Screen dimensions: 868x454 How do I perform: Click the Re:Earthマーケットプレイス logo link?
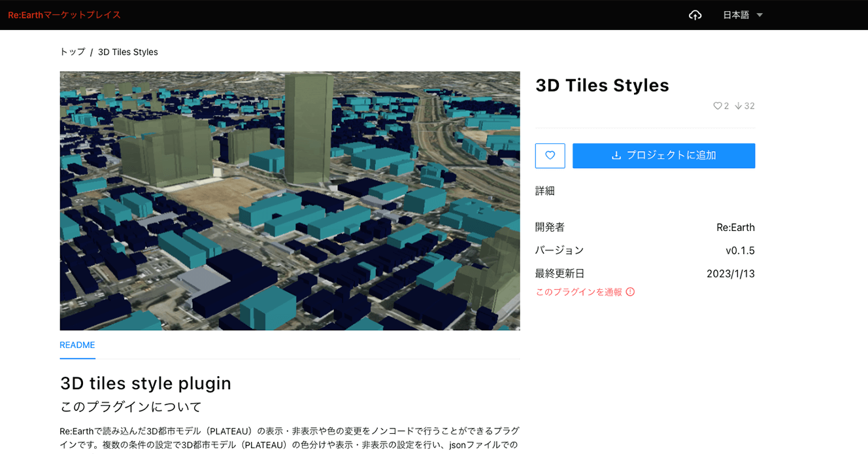click(64, 14)
